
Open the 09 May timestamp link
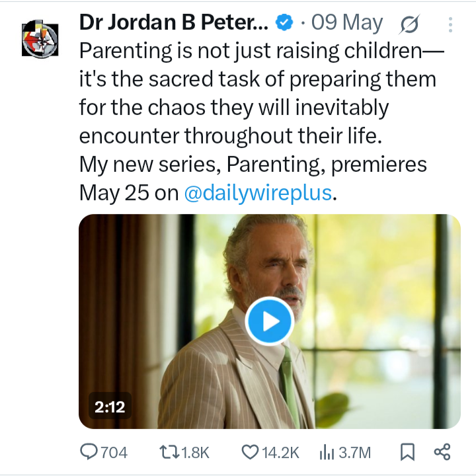(347, 22)
